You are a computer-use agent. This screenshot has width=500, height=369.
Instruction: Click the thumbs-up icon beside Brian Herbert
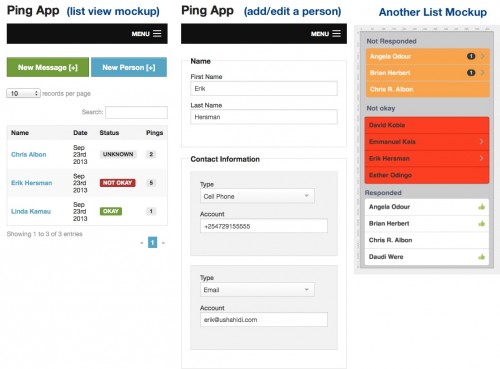(x=481, y=223)
